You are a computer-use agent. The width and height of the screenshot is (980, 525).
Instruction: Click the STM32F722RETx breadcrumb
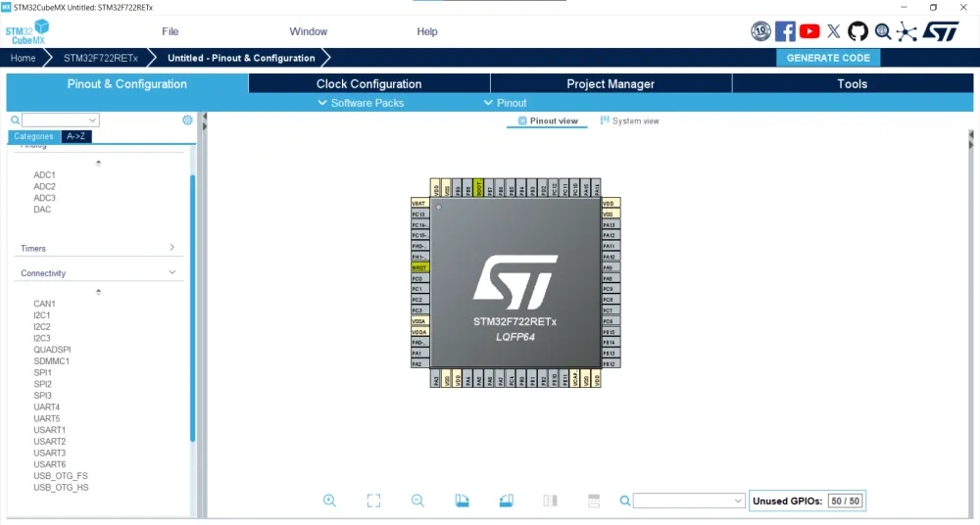click(101, 58)
